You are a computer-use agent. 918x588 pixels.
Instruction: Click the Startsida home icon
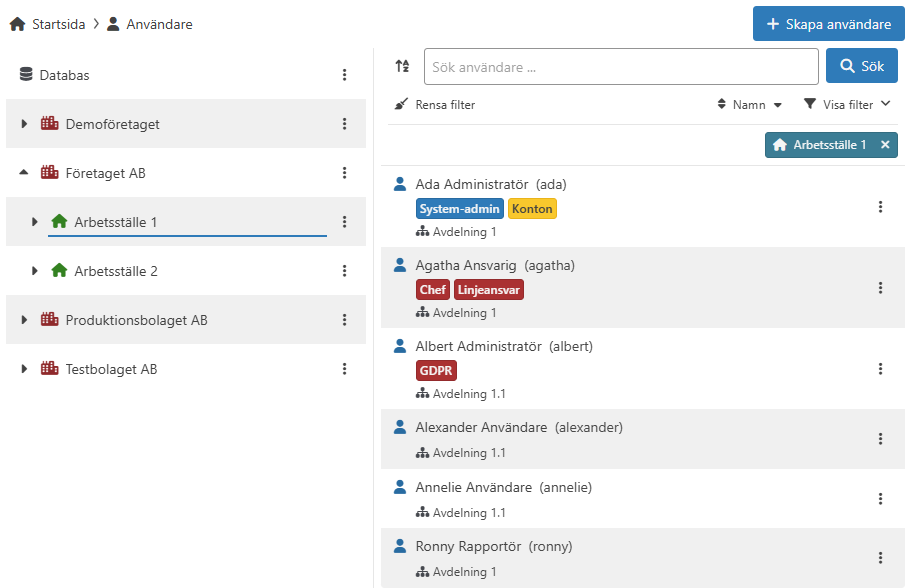(18, 24)
